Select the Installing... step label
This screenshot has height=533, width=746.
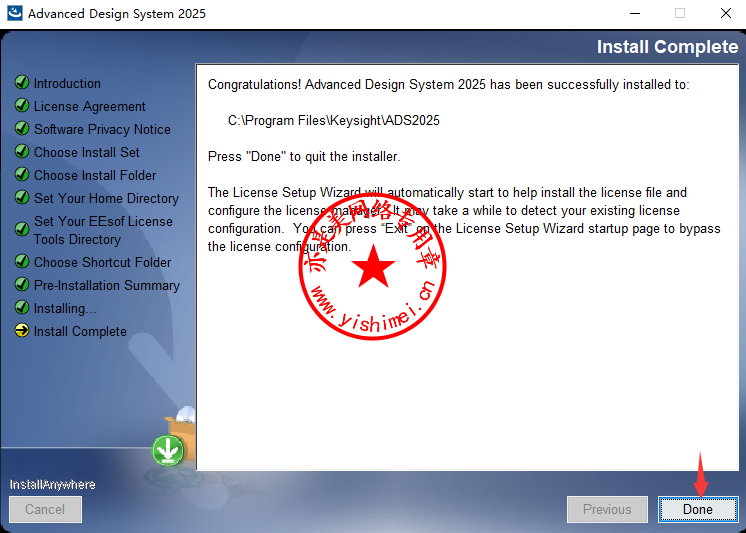pos(65,308)
